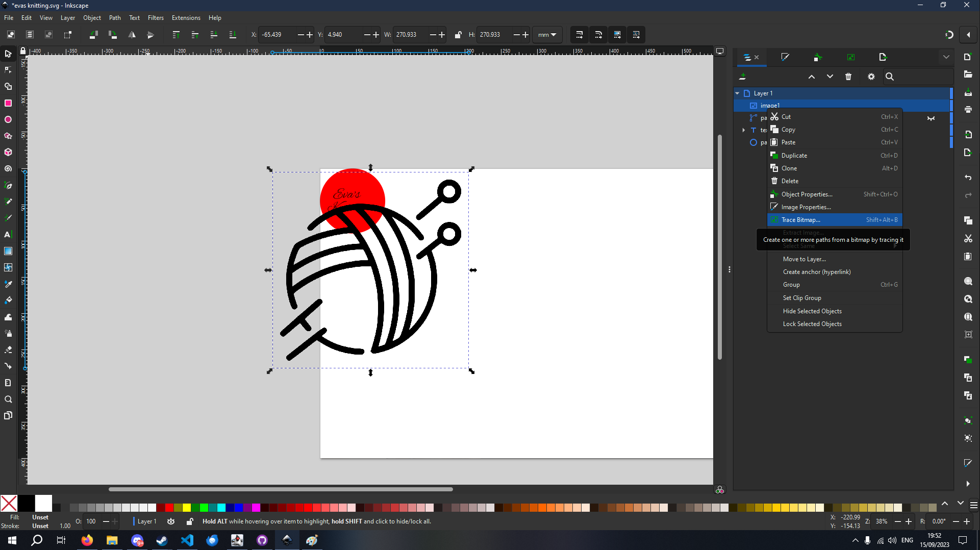The image size is (980, 550).
Task: Open the Extensions menu
Action: (x=186, y=18)
